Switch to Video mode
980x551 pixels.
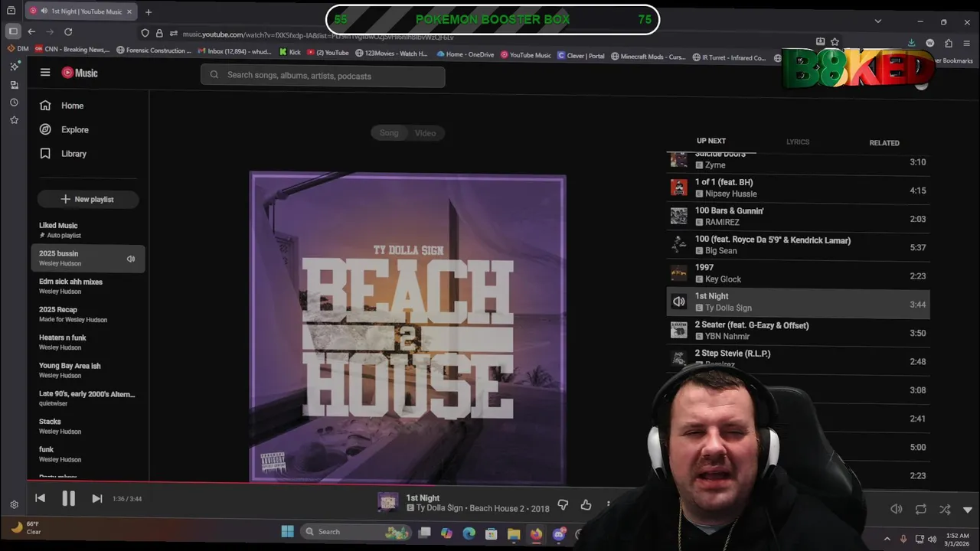pos(425,133)
